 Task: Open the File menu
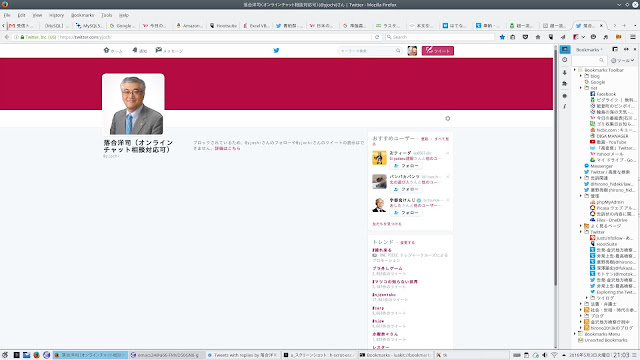coord(7,15)
